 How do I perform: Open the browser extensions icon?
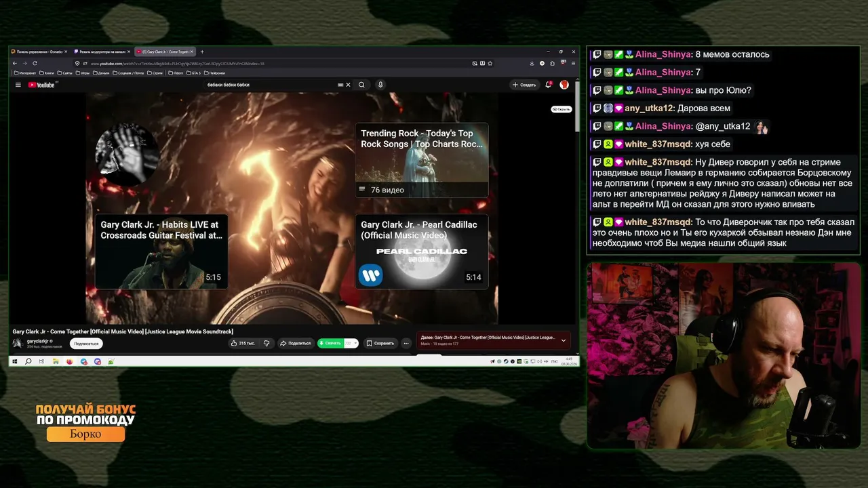pyautogui.click(x=552, y=63)
